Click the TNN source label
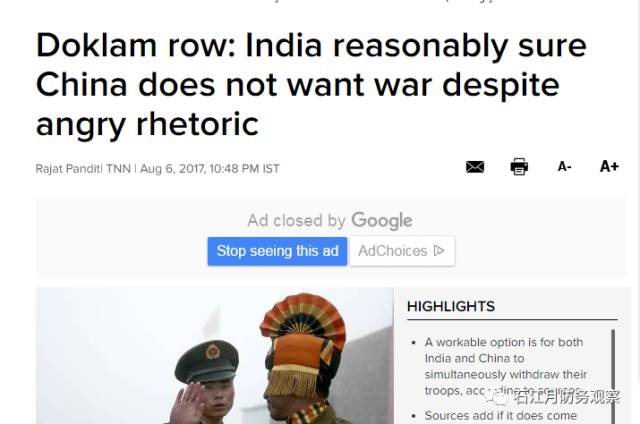640x424 pixels. pyautogui.click(x=118, y=169)
